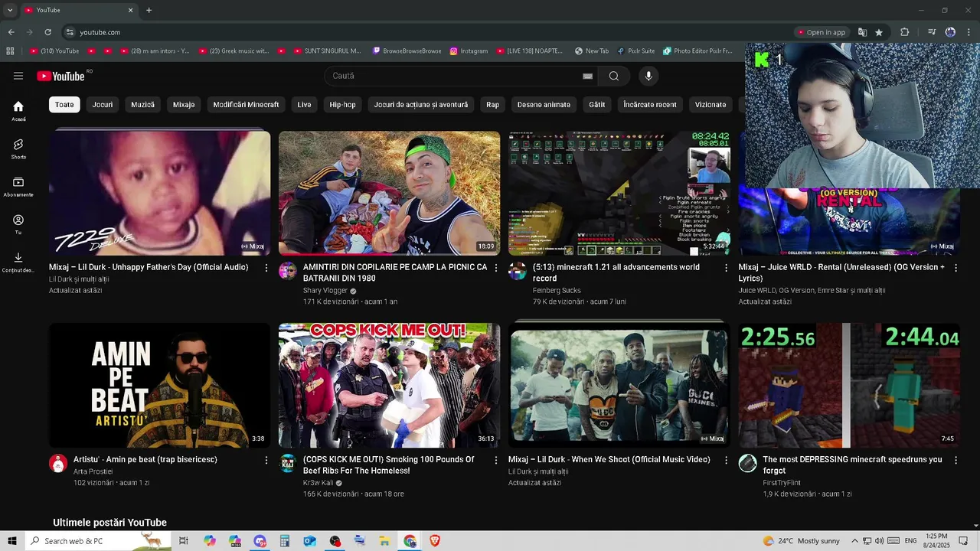Select the Acasă home sidebar icon
The image size is (980, 551).
[x=18, y=111]
